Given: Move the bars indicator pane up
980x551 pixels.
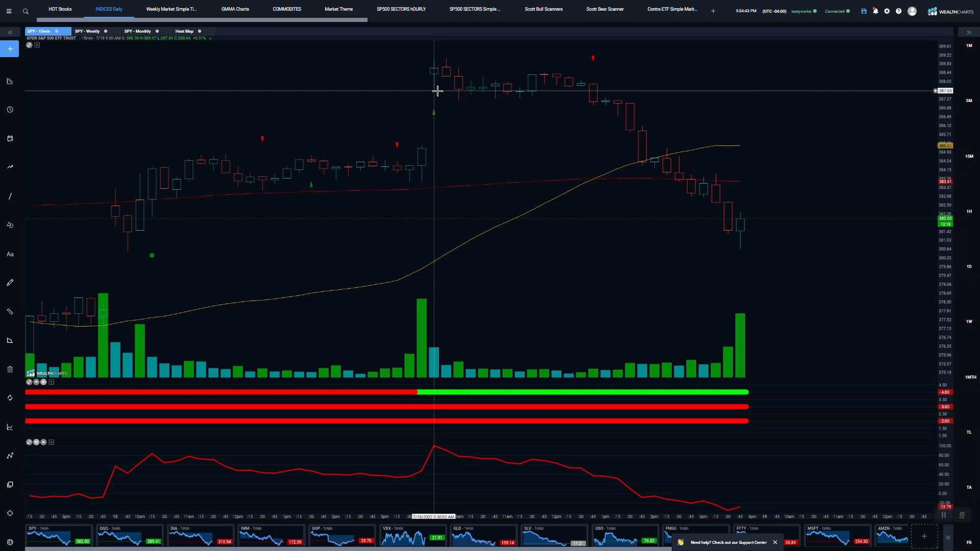Looking at the screenshot, I should tap(43, 382).
